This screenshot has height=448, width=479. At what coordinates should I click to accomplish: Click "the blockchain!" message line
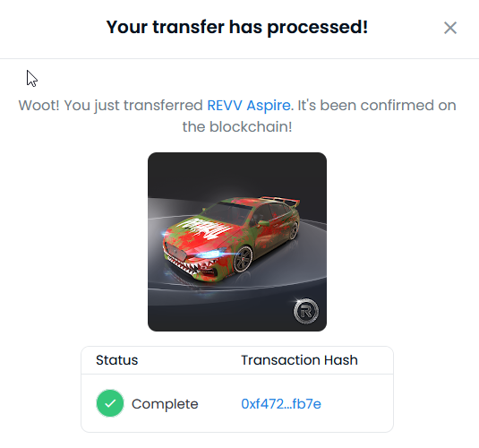(237, 126)
